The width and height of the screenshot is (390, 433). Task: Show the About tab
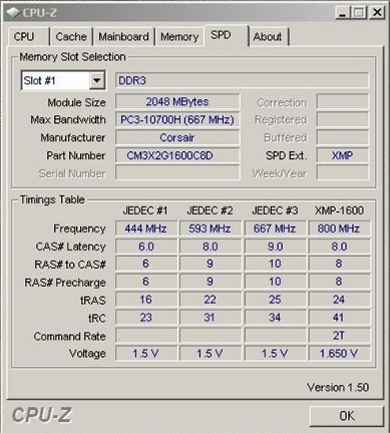click(268, 36)
